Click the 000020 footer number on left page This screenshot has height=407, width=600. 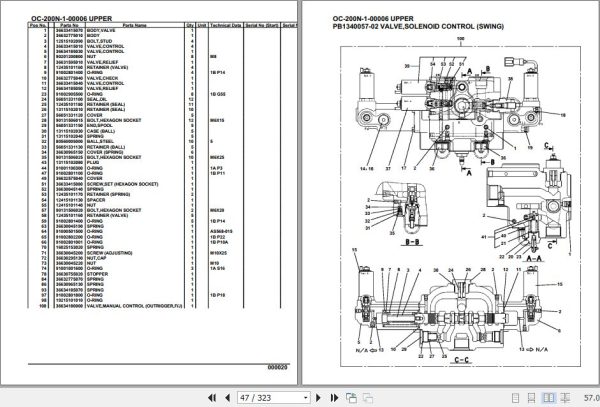277,367
